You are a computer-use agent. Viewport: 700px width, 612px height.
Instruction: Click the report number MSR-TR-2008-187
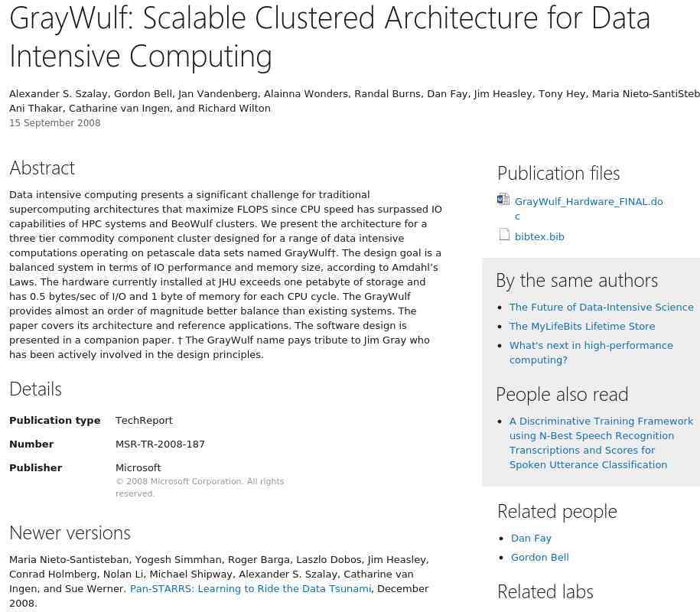(160, 444)
